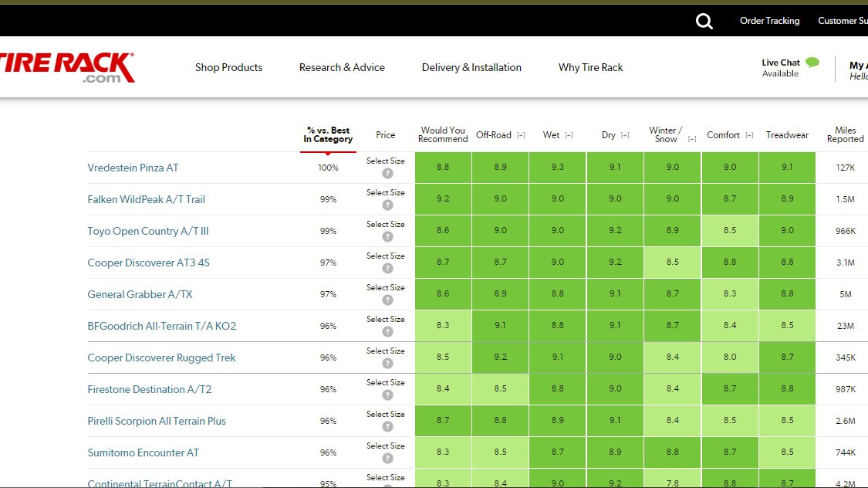Sort table by Price column

[x=385, y=135]
